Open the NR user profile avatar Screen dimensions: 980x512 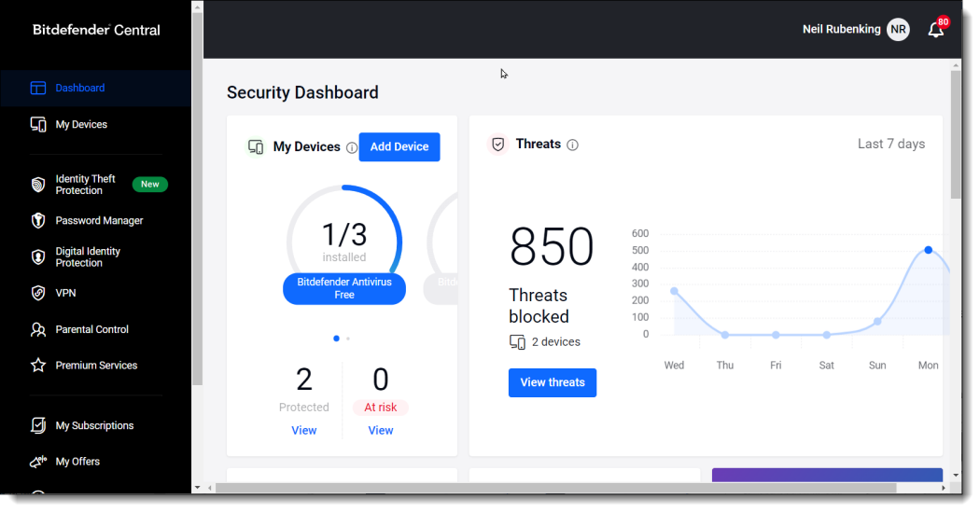point(898,30)
